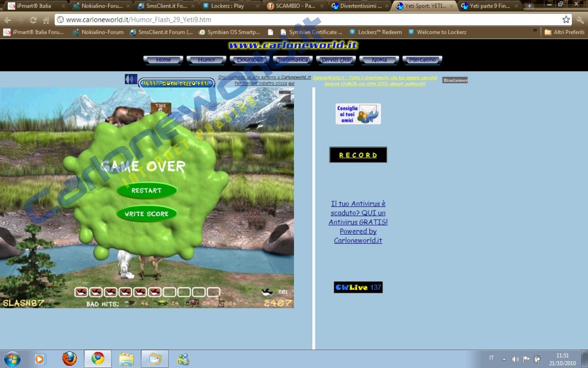The height and width of the screenshot is (368, 588).
Task: Reload the page with refresh icon
Action: (x=33, y=20)
